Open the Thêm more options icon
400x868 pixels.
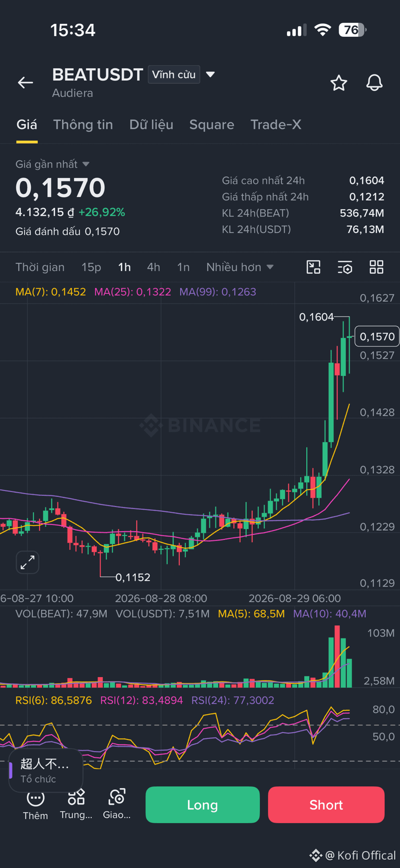point(35,805)
